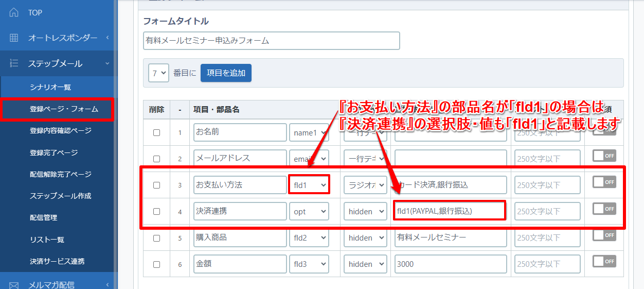Tick the delete checkbox for 決済連携 row
644x289 pixels.
click(156, 211)
